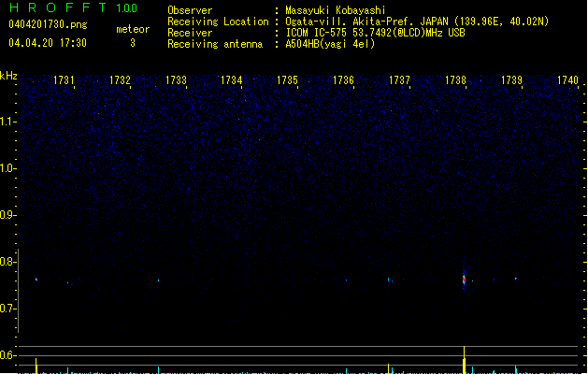Click the kHz axis unit label
This screenshot has width=588, height=374.
8,76
